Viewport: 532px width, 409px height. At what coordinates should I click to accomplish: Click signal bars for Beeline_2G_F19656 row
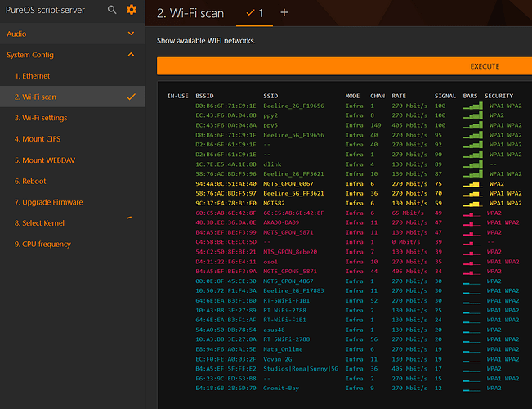[473, 106]
